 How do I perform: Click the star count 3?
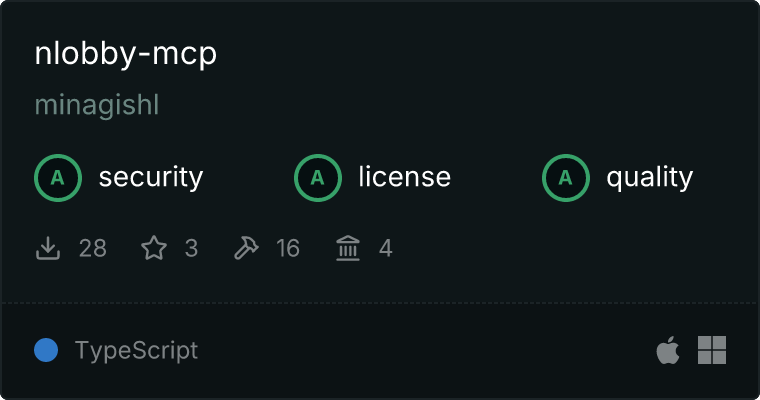click(191, 248)
